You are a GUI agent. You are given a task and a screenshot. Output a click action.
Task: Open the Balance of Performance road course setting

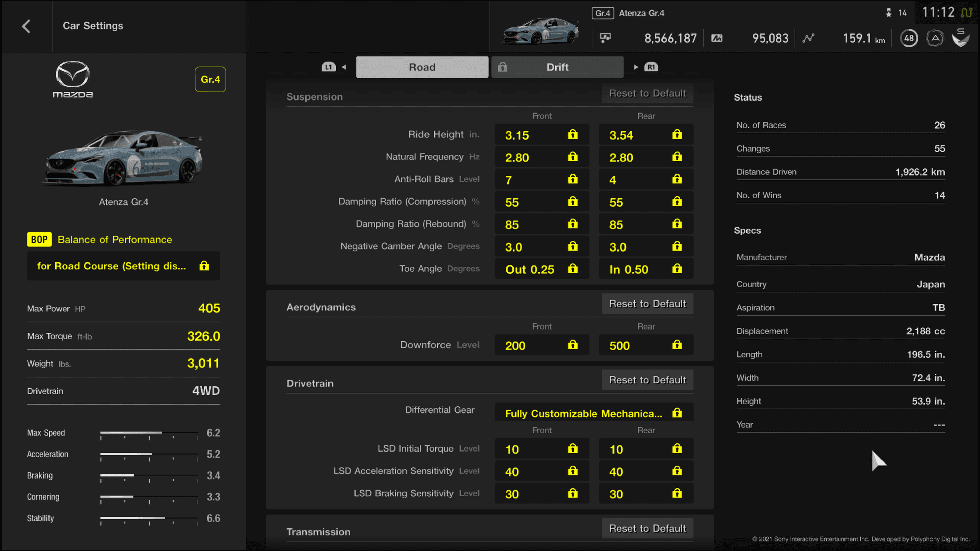pyautogui.click(x=124, y=266)
